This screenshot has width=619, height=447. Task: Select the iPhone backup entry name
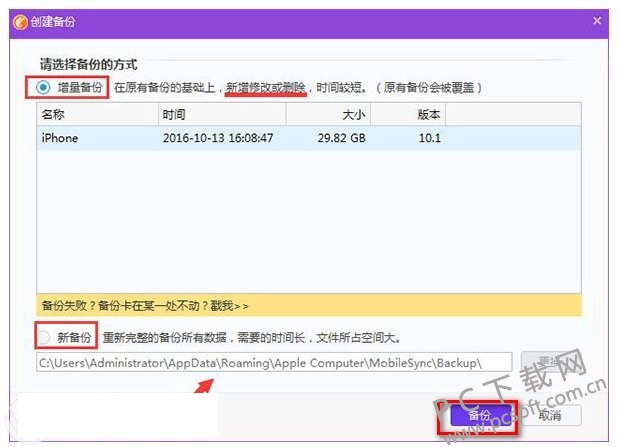(60, 138)
